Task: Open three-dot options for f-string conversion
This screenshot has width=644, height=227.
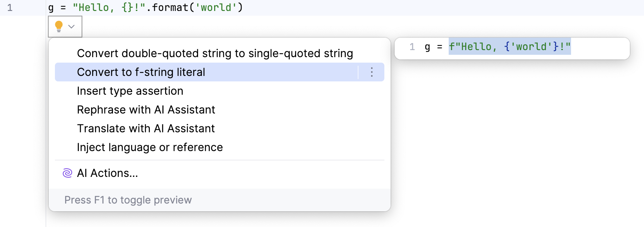Action: point(371,72)
